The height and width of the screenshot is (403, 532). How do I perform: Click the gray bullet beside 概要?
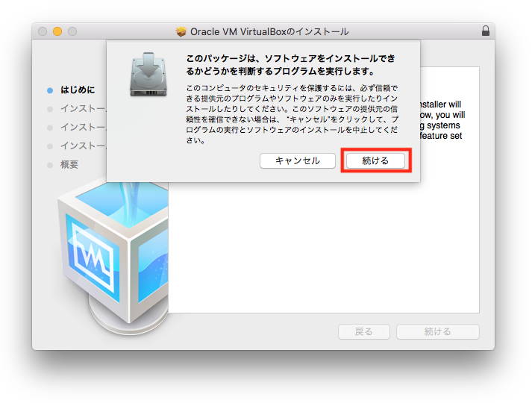click(50, 165)
